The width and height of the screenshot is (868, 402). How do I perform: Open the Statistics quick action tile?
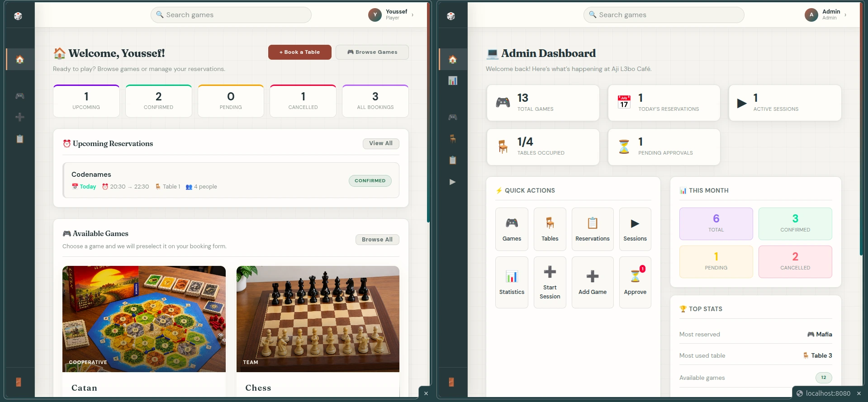click(512, 283)
